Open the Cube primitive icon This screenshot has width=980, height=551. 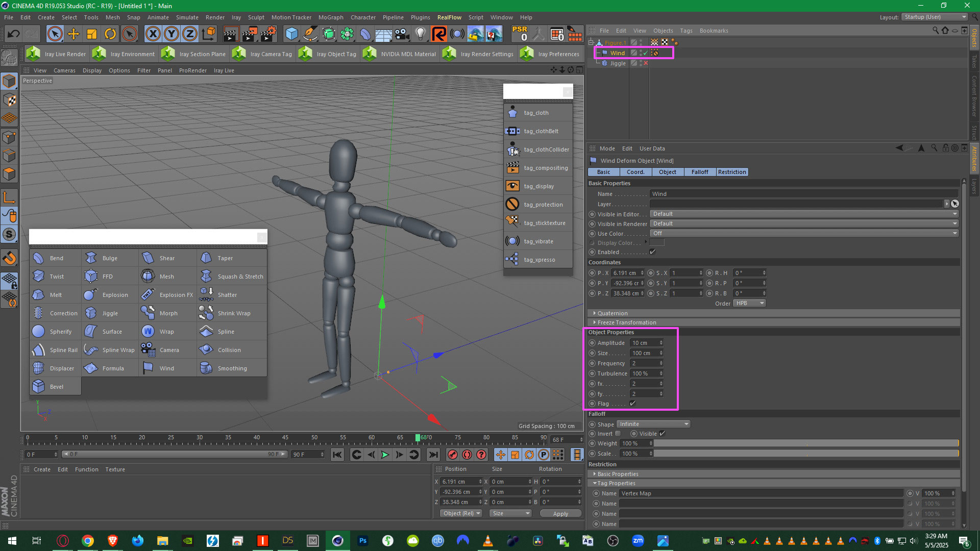pyautogui.click(x=291, y=34)
